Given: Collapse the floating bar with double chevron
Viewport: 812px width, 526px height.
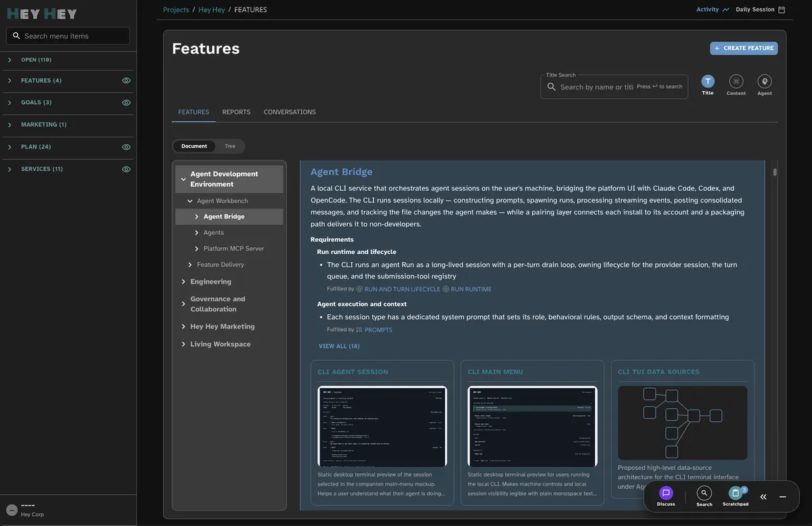Looking at the screenshot, I should click(x=763, y=497).
